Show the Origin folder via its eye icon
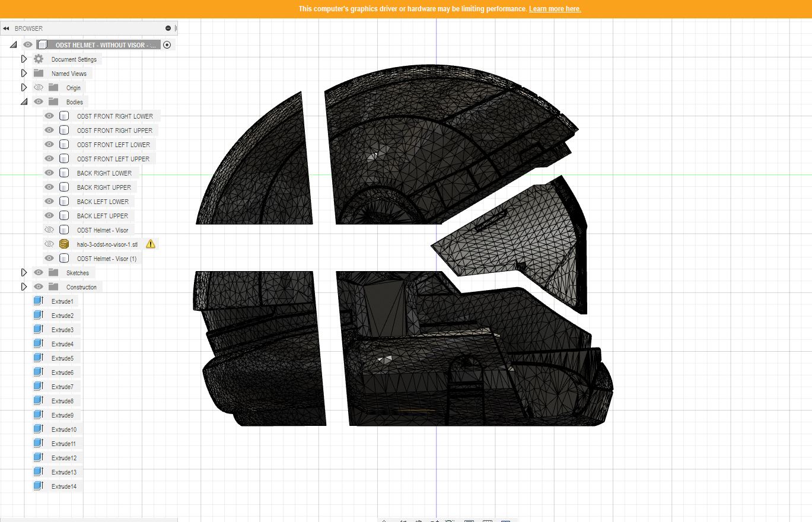The height and width of the screenshot is (522, 812). 39,88
